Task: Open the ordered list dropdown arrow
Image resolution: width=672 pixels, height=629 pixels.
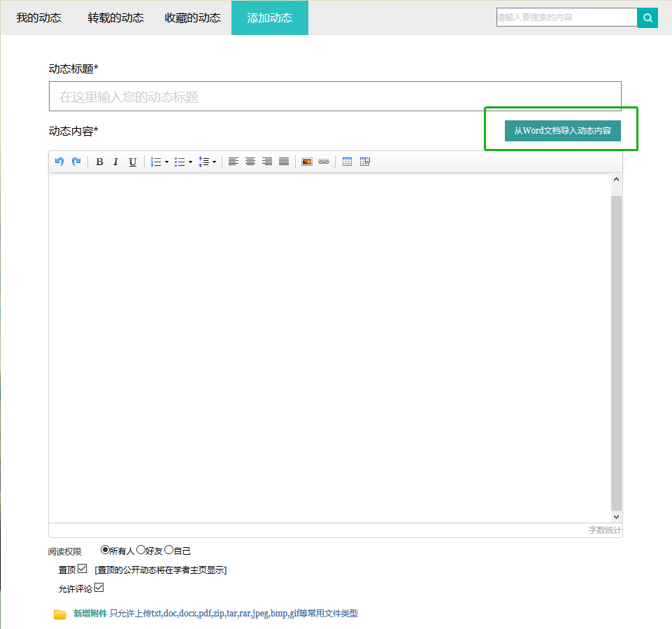Action: (166, 162)
